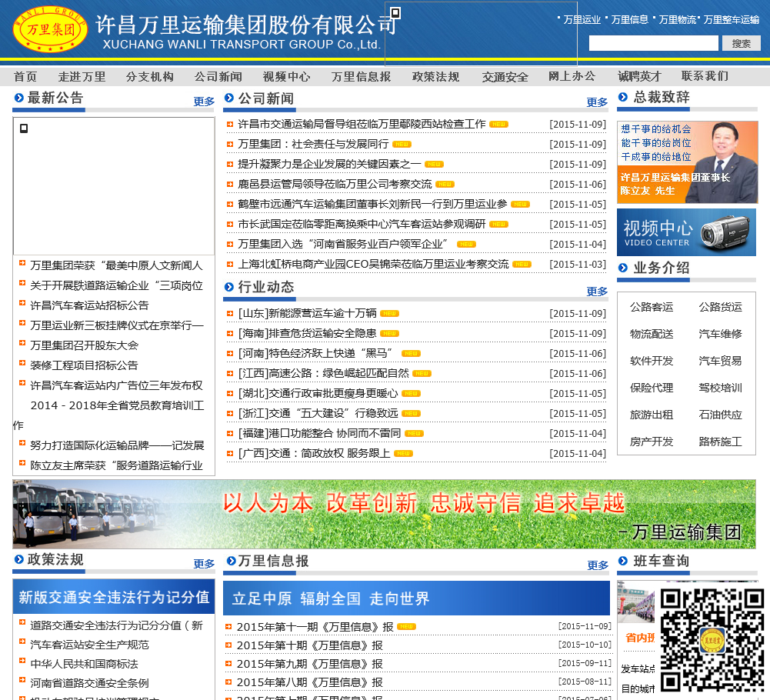Click the orange bullet before 万里集团召开股东大会
The width and height of the screenshot is (770, 700).
pos(22,343)
